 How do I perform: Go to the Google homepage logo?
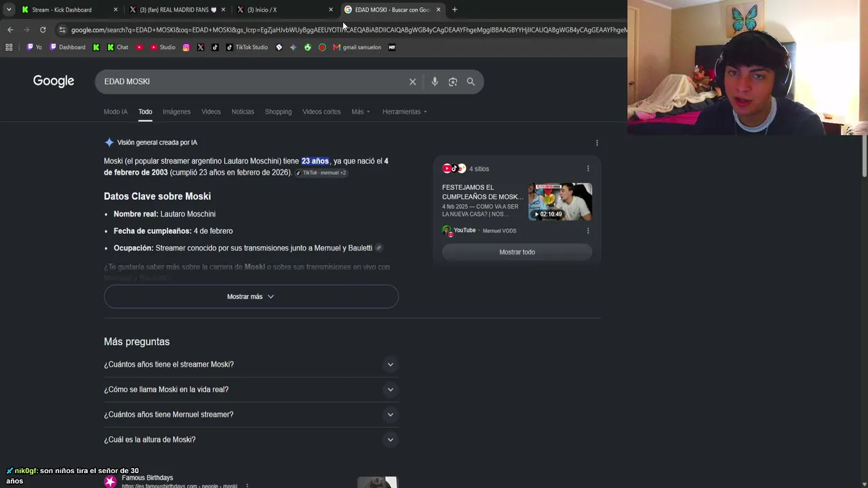tap(54, 81)
